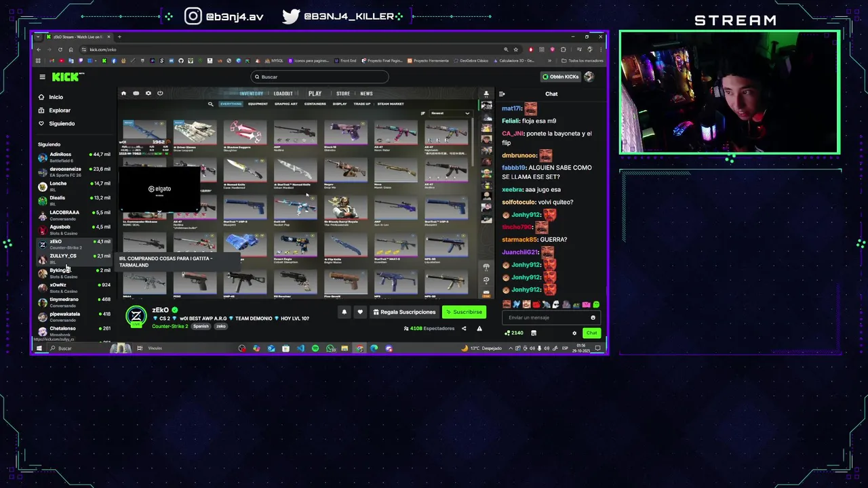Switch to the LOADOUT tab
This screenshot has height=488, width=868.
[283, 94]
